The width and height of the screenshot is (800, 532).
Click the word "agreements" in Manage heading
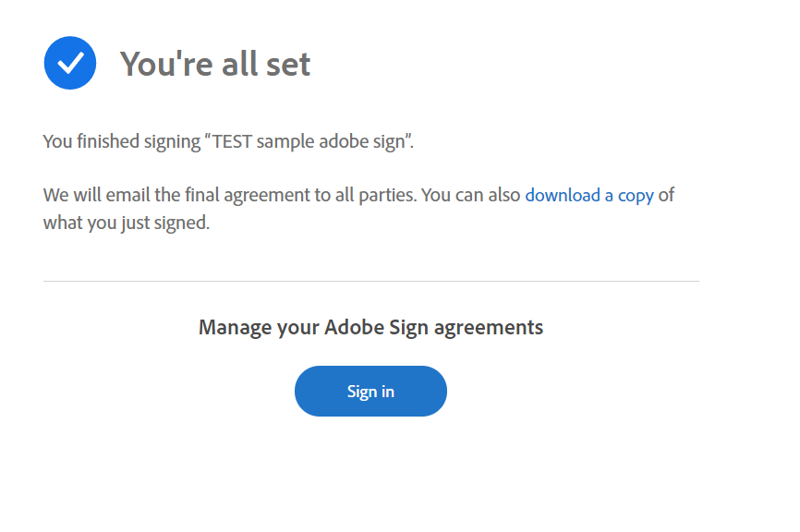point(489,328)
